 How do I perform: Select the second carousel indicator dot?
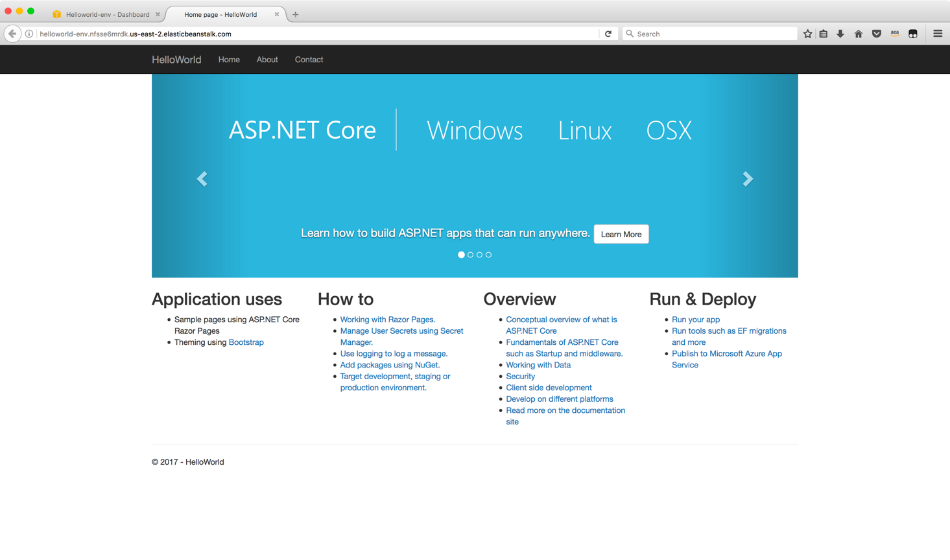point(471,255)
